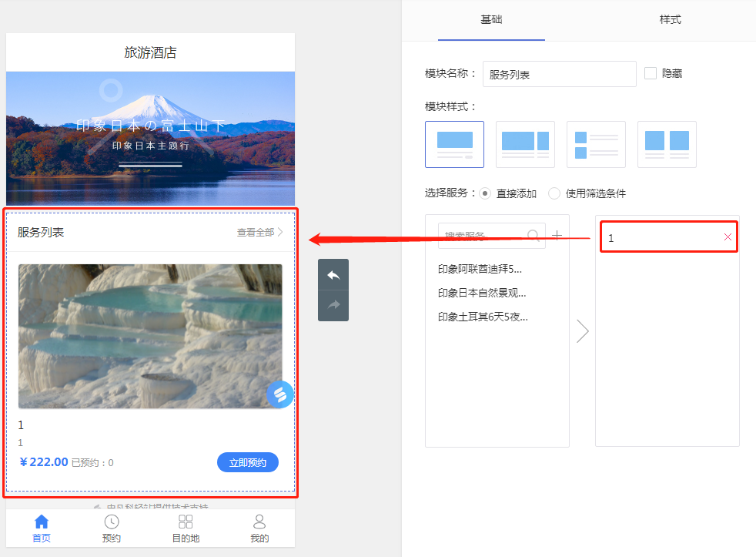The image size is (756, 557).
Task: Click the redo arrow icon
Action: coord(333,306)
